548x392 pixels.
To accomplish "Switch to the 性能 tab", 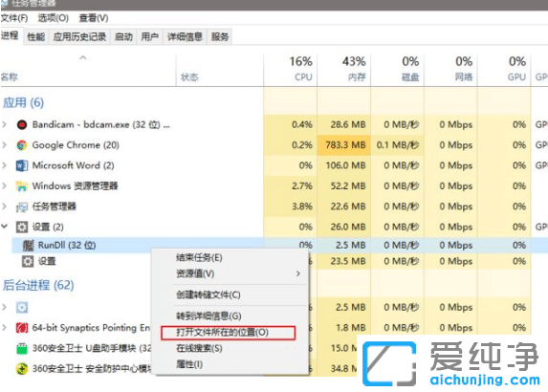I will pos(36,36).
